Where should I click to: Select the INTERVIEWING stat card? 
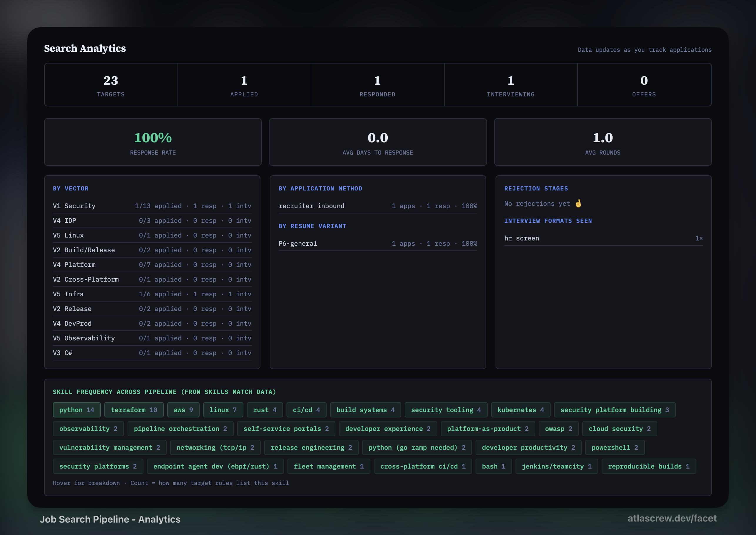(x=510, y=85)
